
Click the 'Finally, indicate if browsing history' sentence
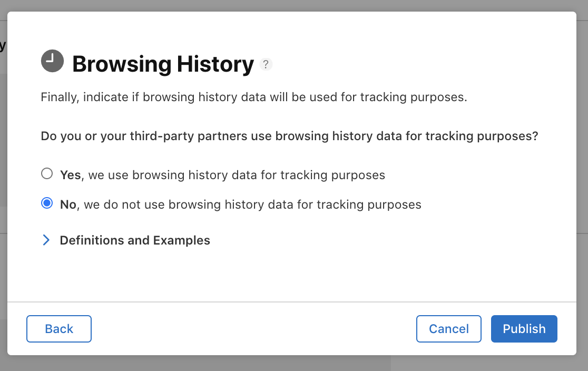(254, 97)
